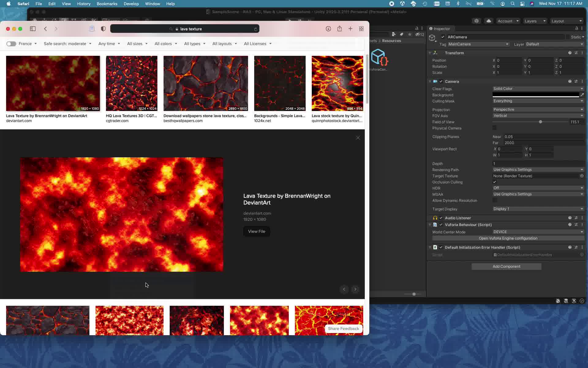This screenshot has height=368, width=588.
Task: Open macOS Control Center
Action: pyautogui.click(x=522, y=4)
